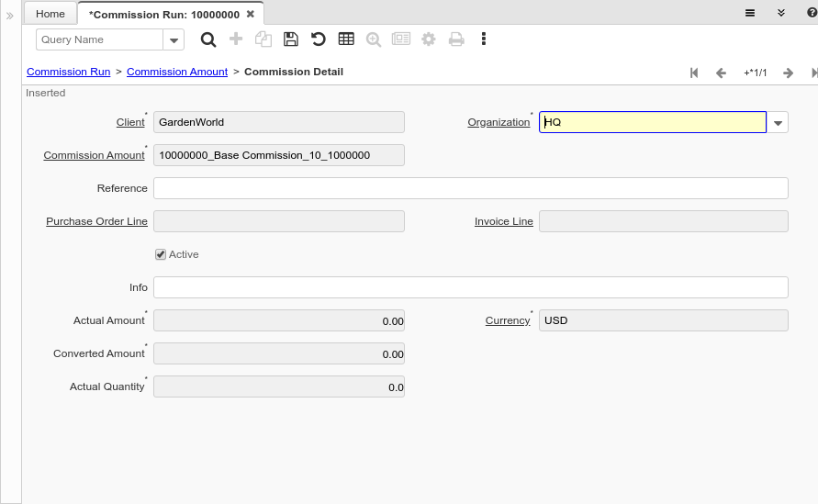Go to the next record arrow
Screen dimensions: 818x504
tap(788, 73)
